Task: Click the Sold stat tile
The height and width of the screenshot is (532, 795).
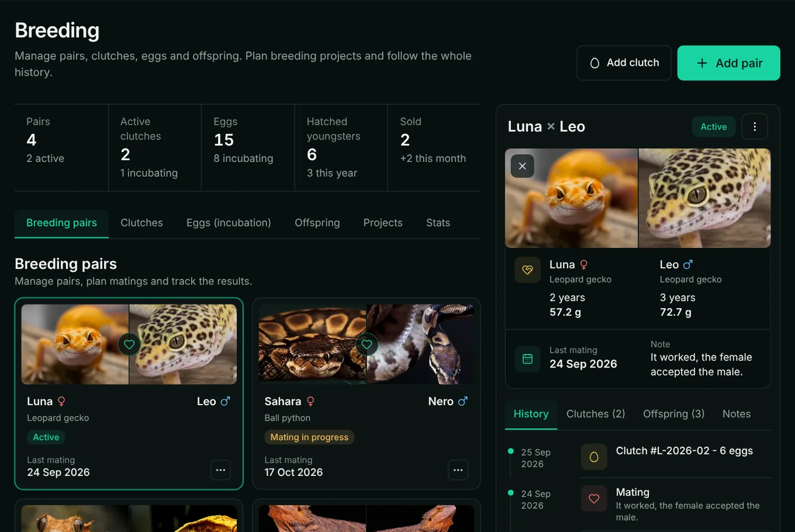Action: 434,148
